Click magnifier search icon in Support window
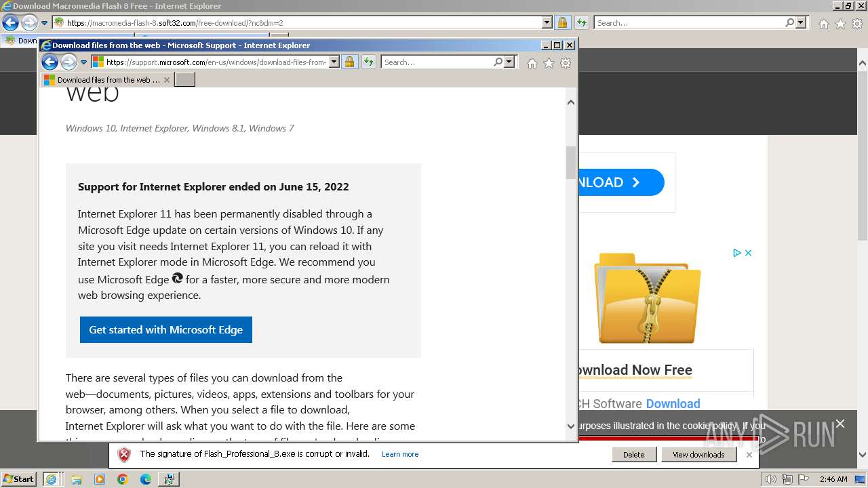The width and height of the screenshot is (868, 488). (498, 62)
